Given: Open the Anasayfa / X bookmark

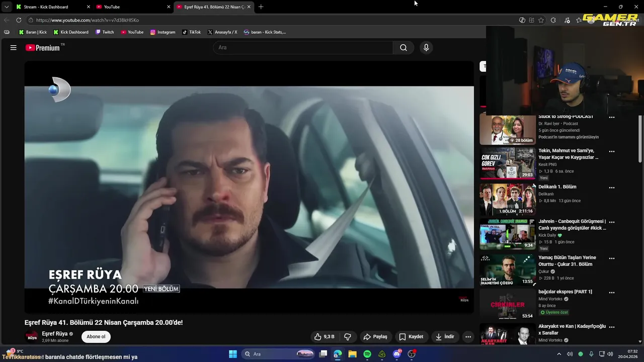Looking at the screenshot, I should pyautogui.click(x=222, y=32).
